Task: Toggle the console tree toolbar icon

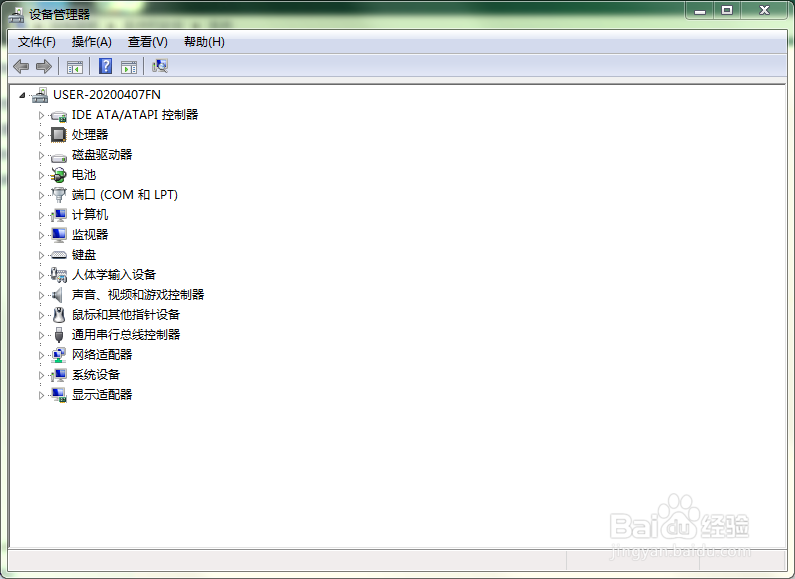Action: click(75, 67)
